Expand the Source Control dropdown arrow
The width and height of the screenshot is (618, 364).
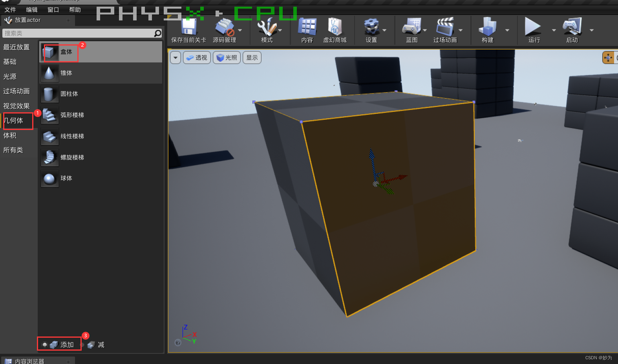pyautogui.click(x=240, y=30)
